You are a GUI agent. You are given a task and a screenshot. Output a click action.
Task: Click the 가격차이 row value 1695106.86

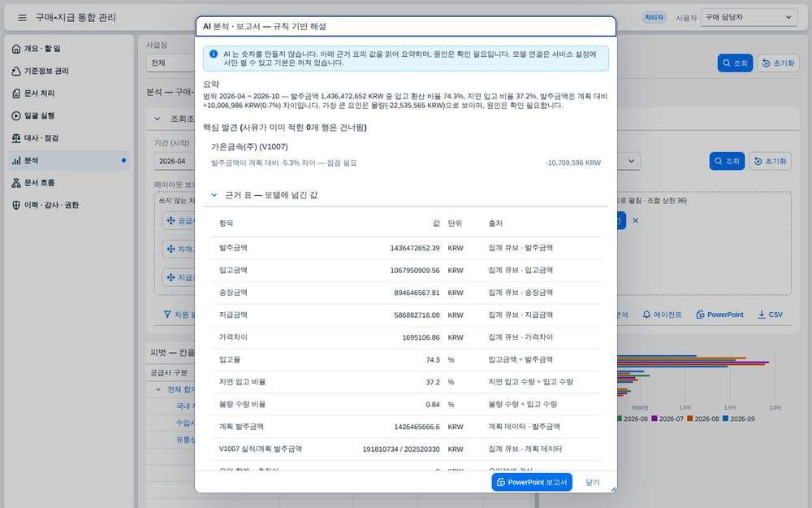tap(421, 337)
